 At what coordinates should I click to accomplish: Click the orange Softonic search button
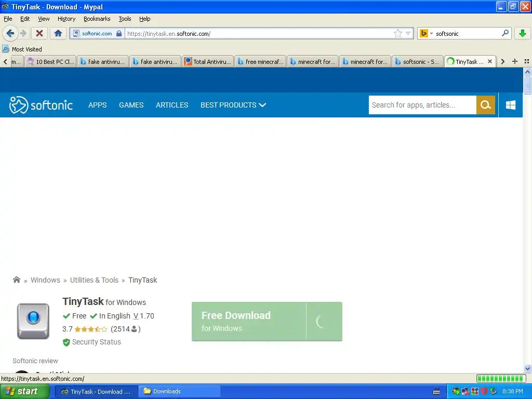(x=486, y=105)
